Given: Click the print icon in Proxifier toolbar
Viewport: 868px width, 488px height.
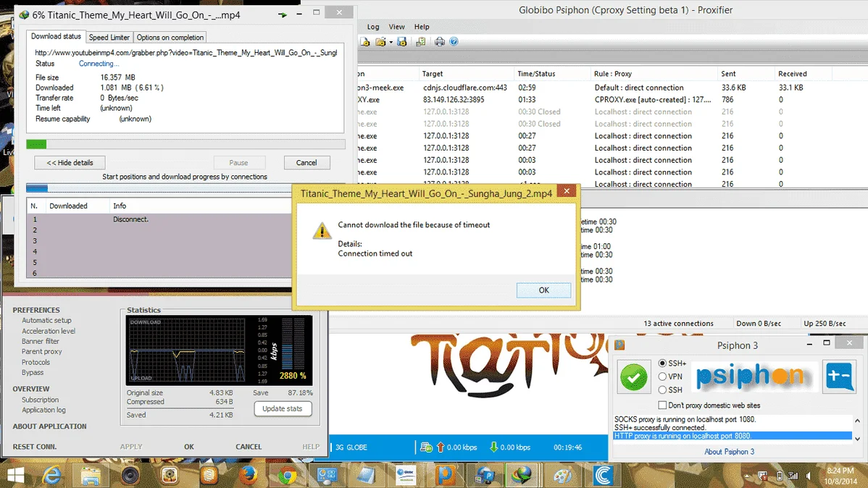Looking at the screenshot, I should coord(440,41).
